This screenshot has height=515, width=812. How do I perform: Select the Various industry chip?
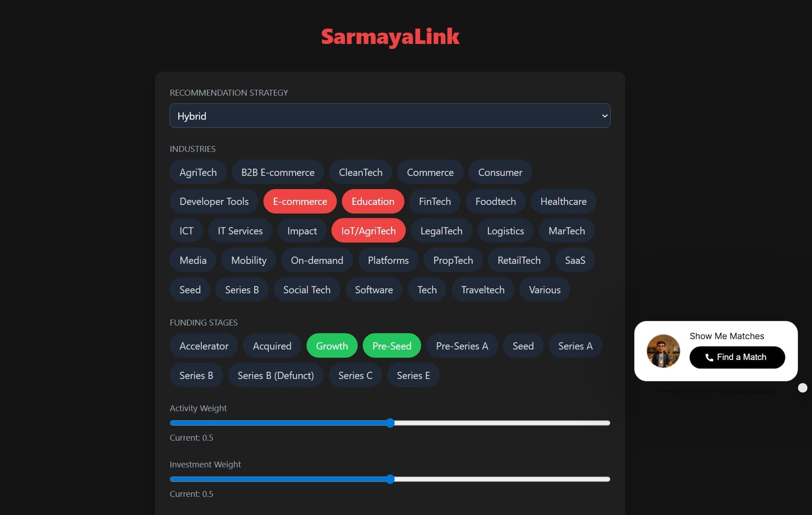pyautogui.click(x=545, y=290)
